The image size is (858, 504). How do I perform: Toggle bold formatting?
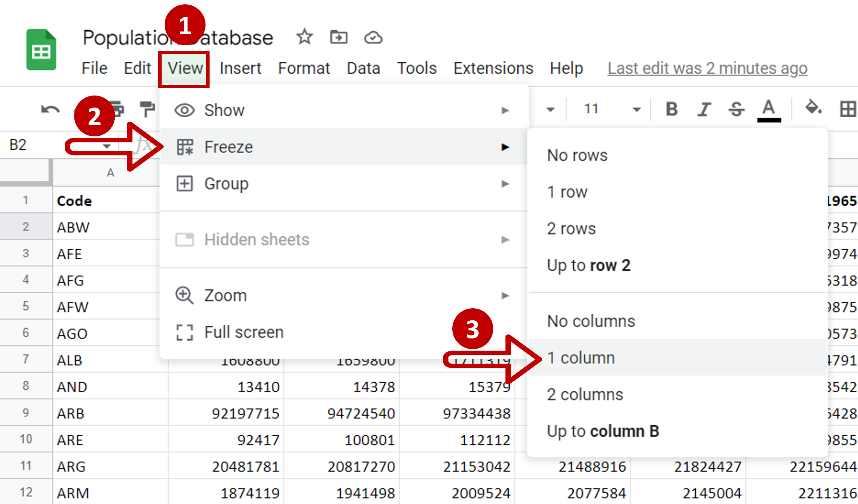tap(672, 109)
